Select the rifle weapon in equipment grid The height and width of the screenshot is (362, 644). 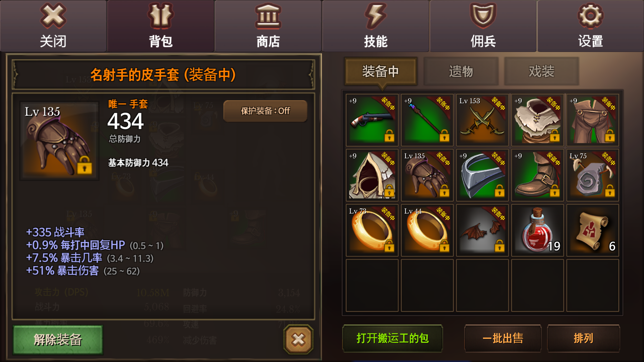[x=372, y=120]
